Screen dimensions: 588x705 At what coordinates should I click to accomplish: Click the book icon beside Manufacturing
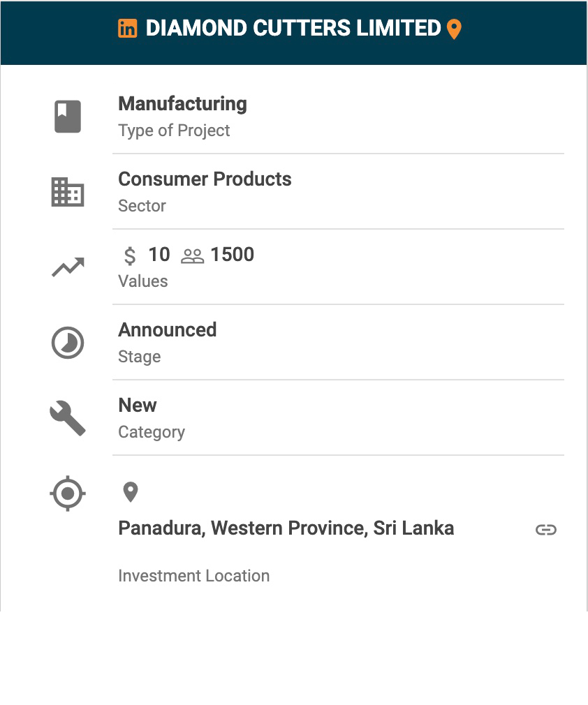[x=68, y=117]
